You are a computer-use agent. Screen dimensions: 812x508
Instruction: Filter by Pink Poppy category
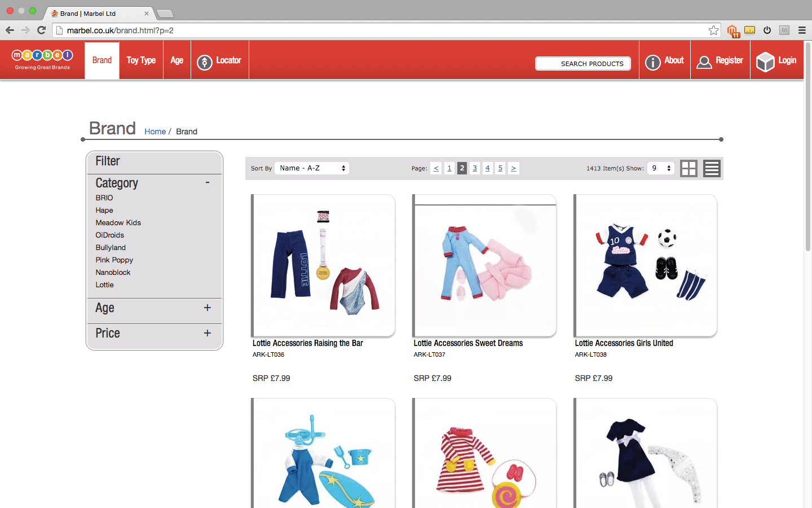click(x=114, y=260)
